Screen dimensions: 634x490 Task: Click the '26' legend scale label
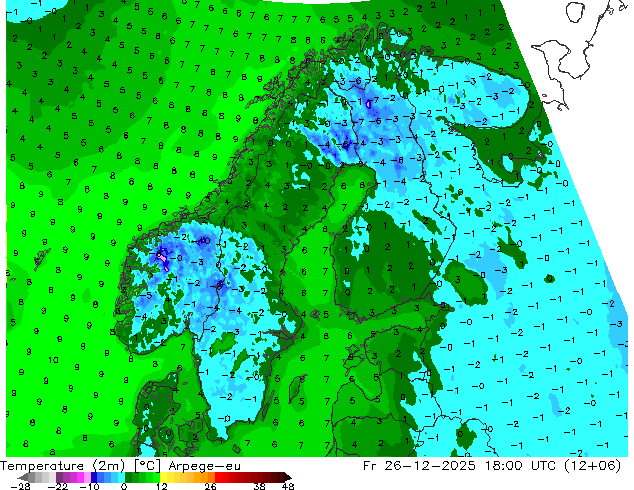(x=210, y=486)
